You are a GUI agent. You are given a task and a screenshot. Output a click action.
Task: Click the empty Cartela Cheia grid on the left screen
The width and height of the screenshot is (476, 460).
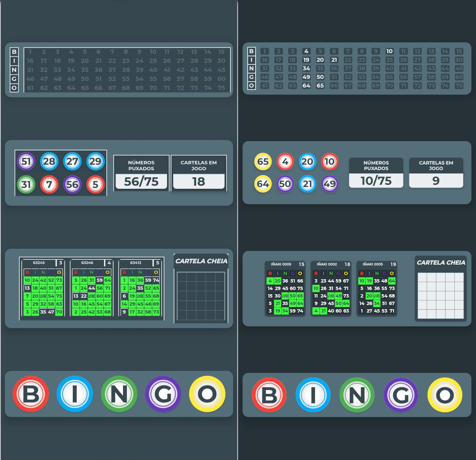click(201, 296)
